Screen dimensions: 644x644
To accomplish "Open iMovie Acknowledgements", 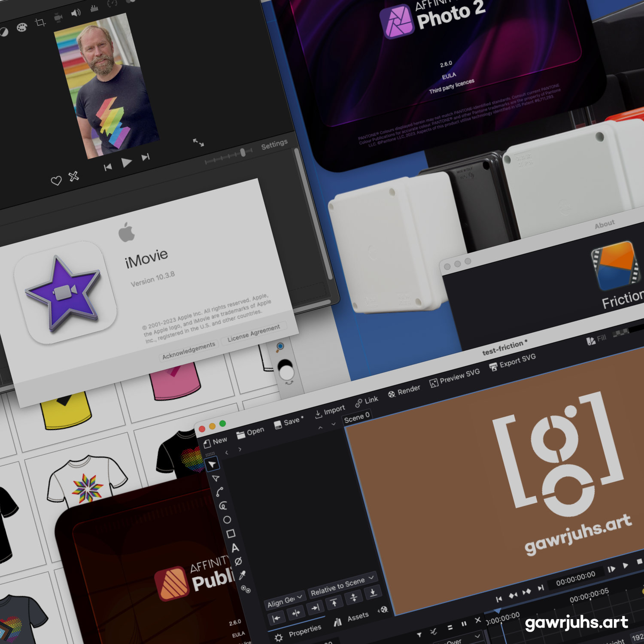I will [x=188, y=351].
